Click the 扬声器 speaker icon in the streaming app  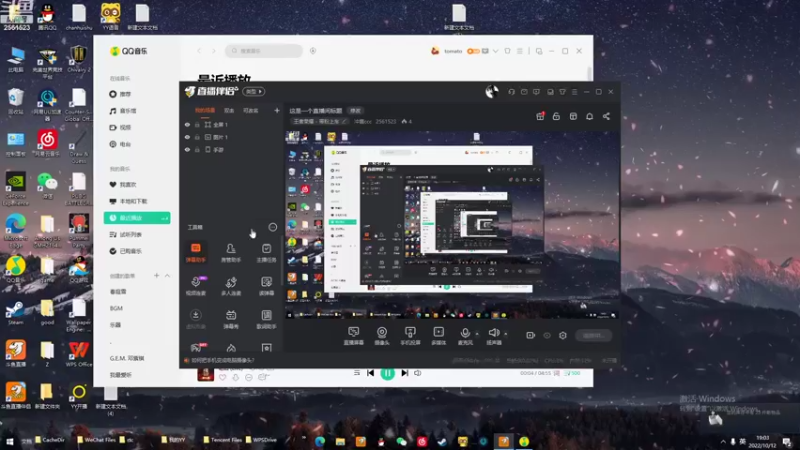(493, 333)
